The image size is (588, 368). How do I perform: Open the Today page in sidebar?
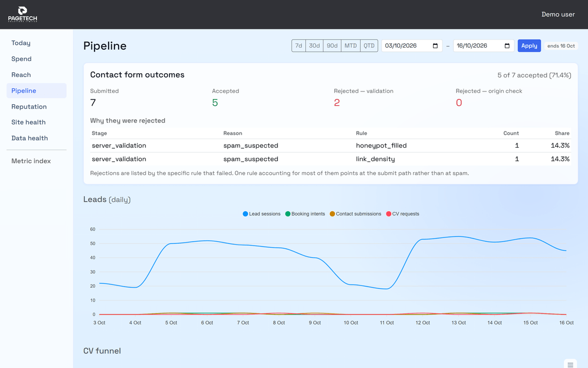tap(36, 43)
